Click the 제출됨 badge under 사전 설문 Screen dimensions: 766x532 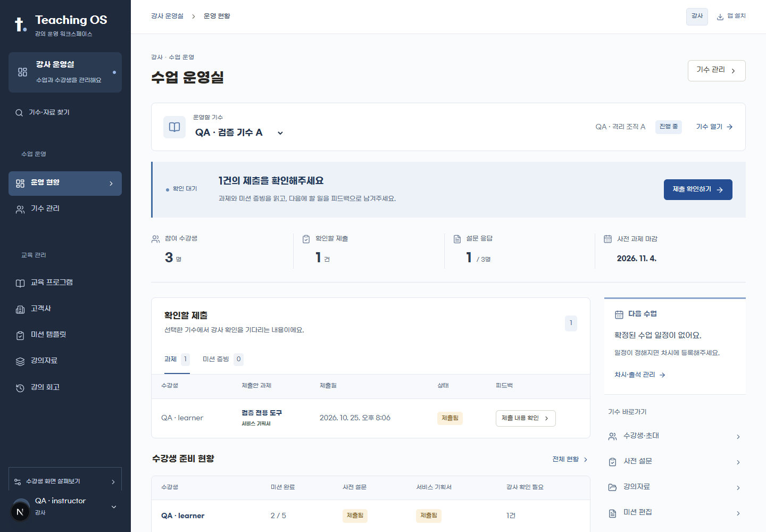pyautogui.click(x=355, y=516)
